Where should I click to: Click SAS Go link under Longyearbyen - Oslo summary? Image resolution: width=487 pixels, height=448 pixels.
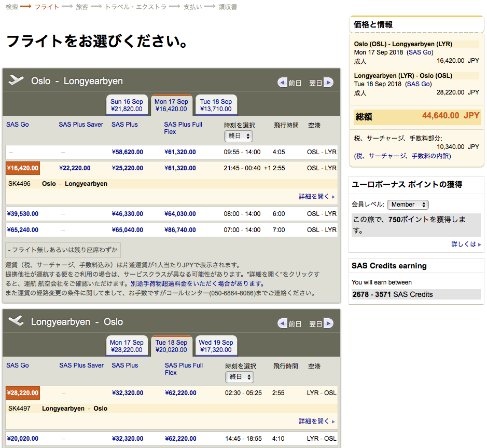pos(418,84)
